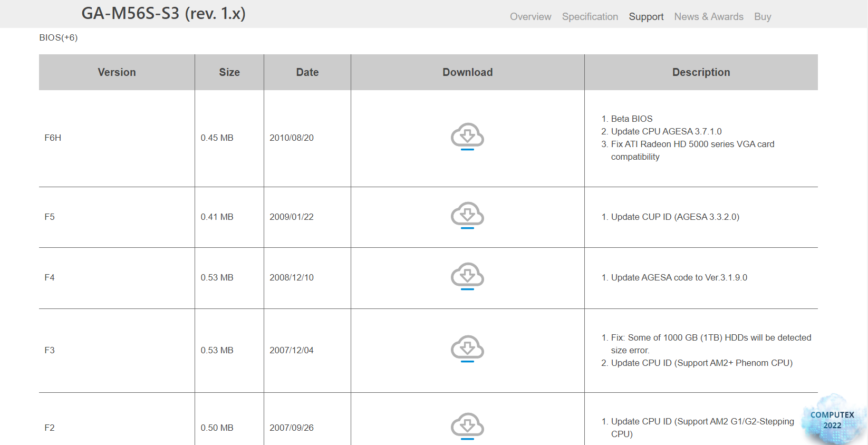Click the AM2 G1/G2-Stepping CPU note
Screen dimensions: 868x445
click(702, 428)
